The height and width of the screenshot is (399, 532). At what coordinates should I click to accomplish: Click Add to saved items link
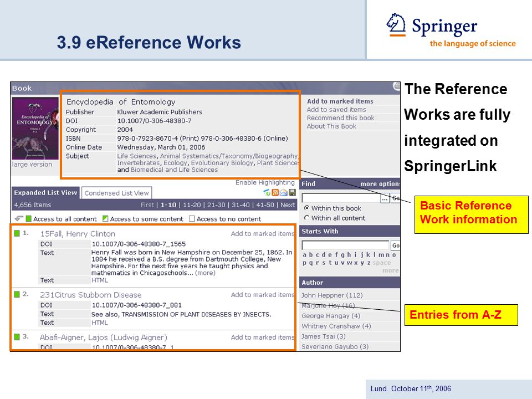pos(336,110)
